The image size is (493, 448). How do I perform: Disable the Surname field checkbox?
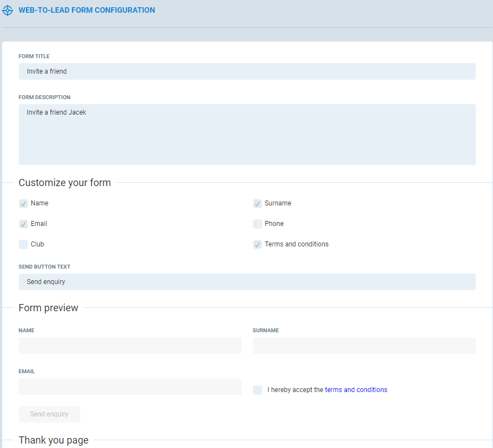(257, 203)
